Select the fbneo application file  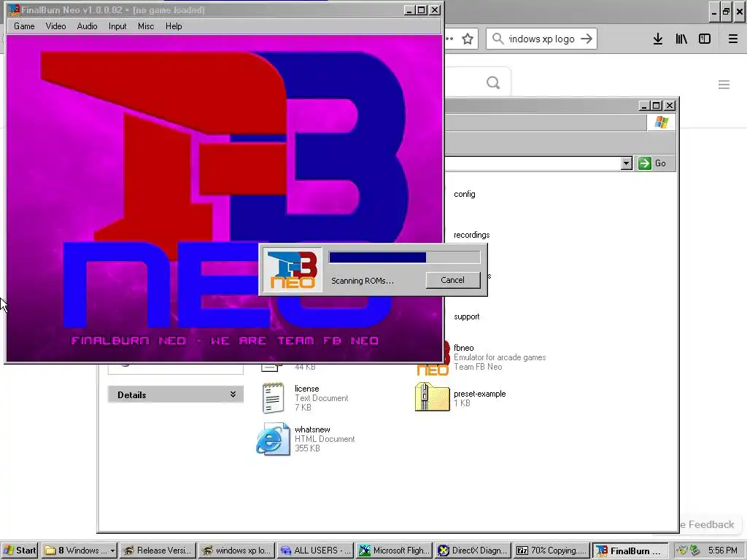click(x=463, y=348)
